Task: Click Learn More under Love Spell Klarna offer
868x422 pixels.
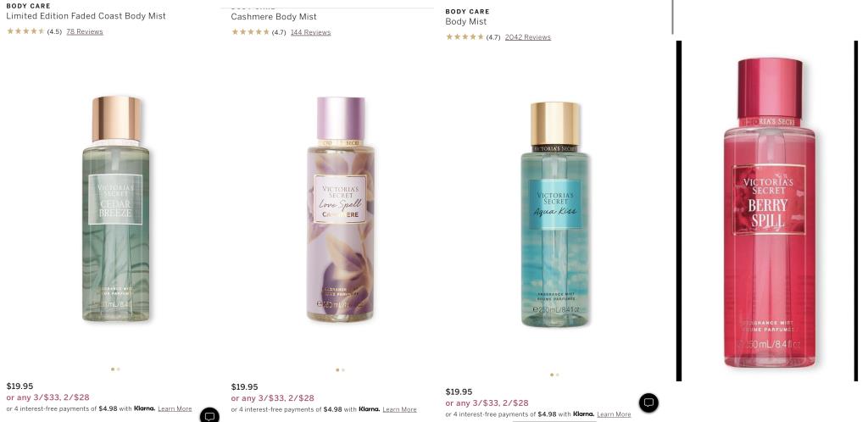Action: coord(400,409)
